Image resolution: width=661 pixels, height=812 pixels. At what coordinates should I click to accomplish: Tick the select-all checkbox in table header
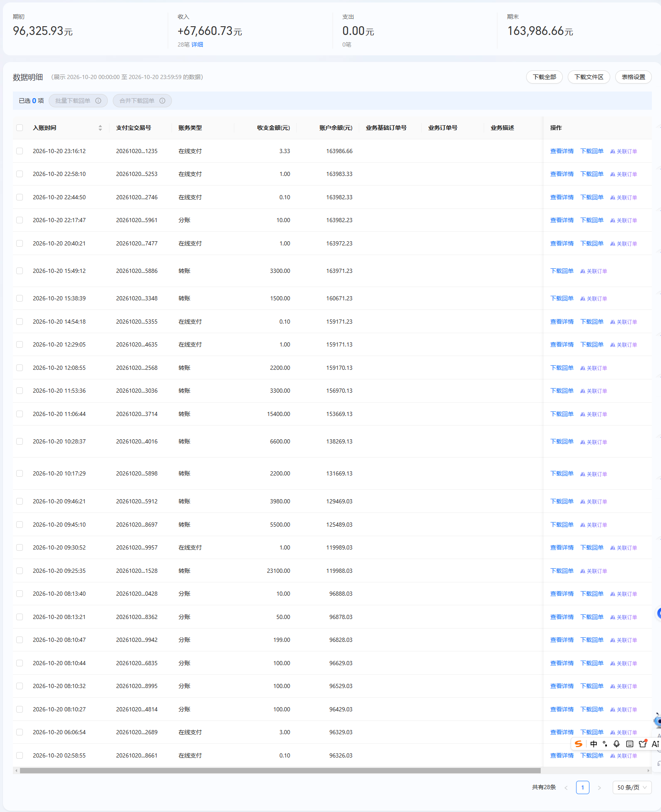point(20,128)
